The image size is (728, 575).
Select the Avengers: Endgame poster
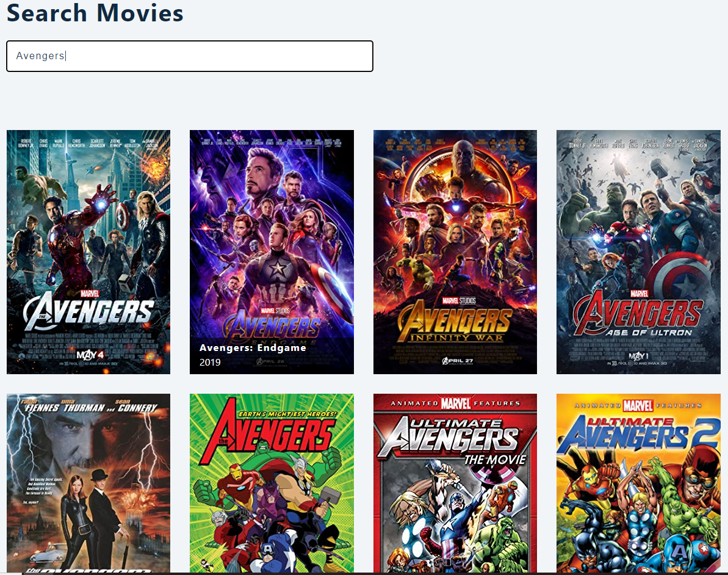coord(272,232)
